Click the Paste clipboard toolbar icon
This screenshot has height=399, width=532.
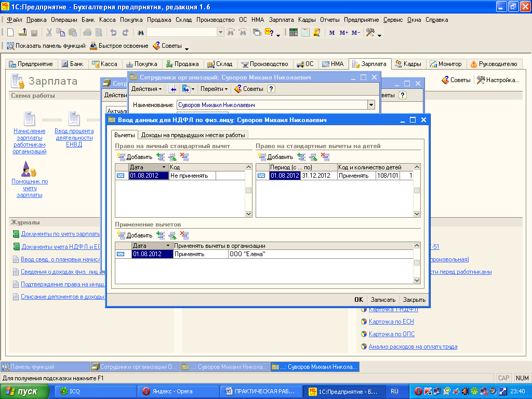coord(73,33)
